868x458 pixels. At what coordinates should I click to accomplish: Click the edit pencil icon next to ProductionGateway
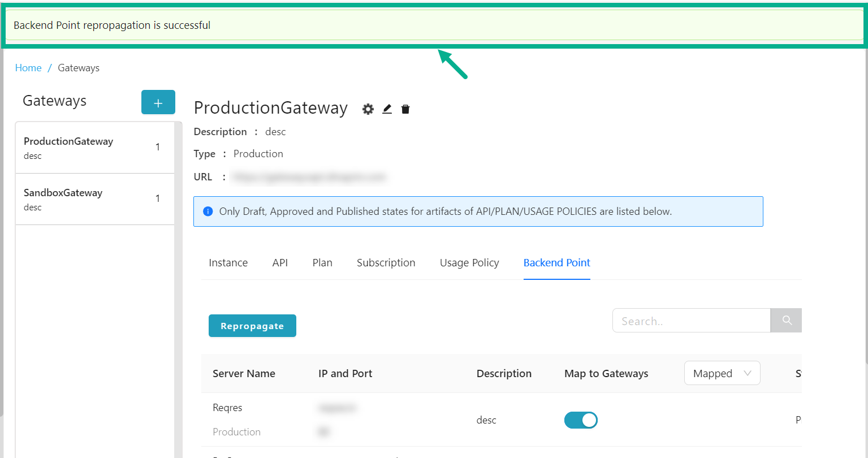387,109
